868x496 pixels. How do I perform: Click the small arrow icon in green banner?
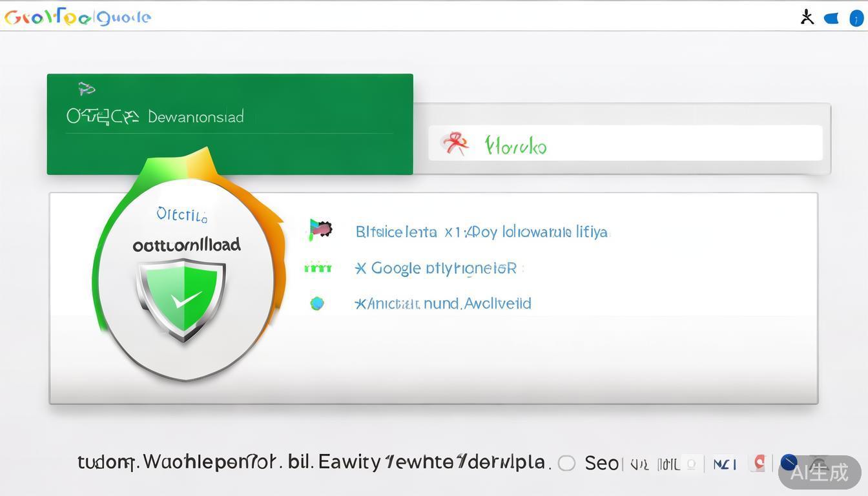(86, 88)
